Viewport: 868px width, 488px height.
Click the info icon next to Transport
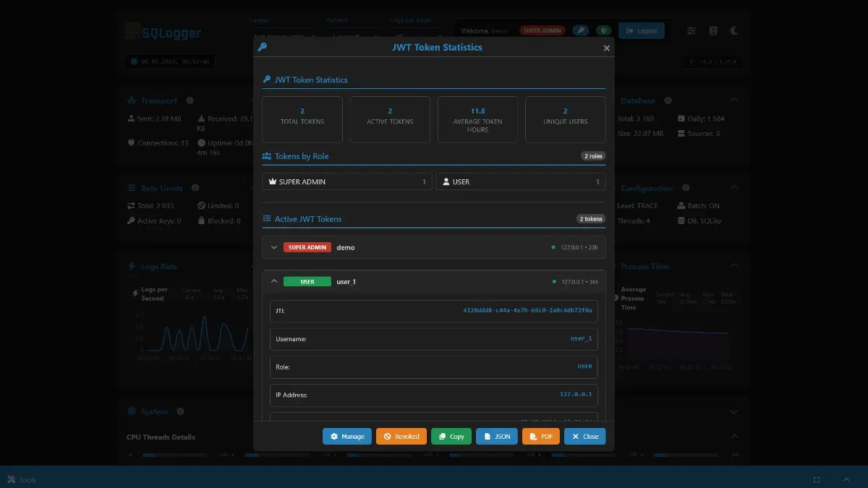[x=190, y=100]
